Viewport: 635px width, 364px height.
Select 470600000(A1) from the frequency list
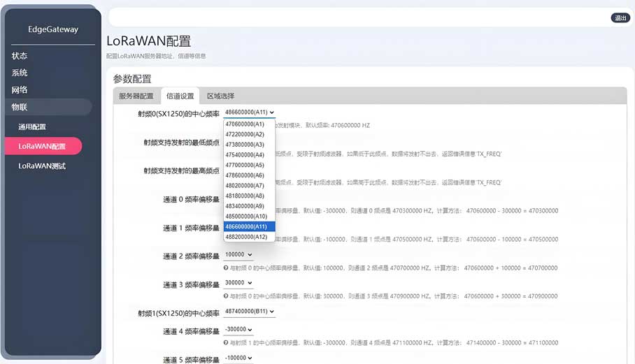click(245, 124)
